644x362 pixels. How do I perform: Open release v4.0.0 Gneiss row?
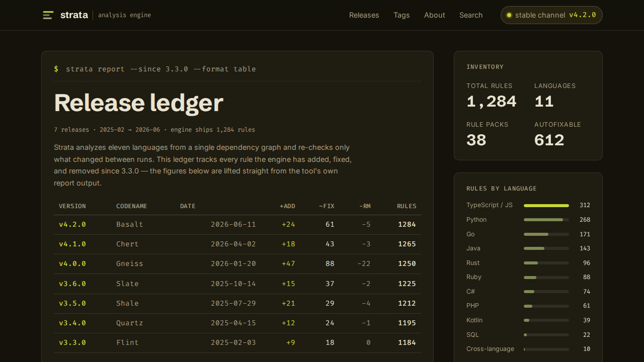click(x=237, y=263)
